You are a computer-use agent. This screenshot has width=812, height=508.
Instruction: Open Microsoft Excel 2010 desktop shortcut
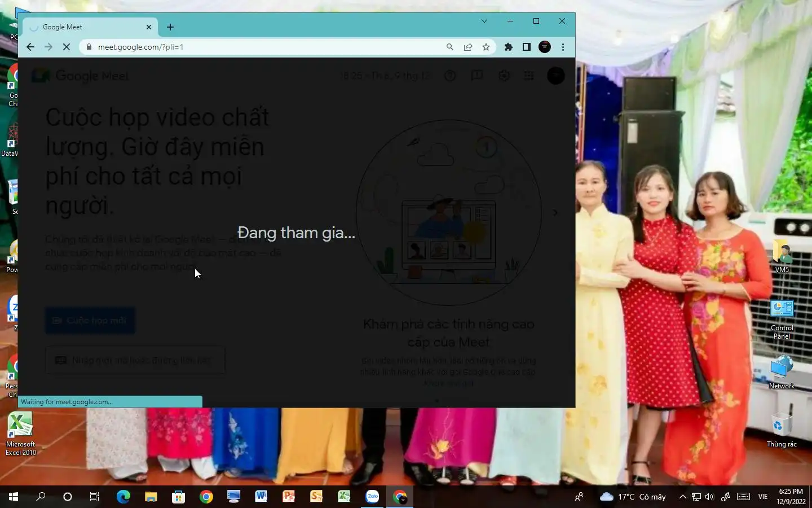point(21,435)
